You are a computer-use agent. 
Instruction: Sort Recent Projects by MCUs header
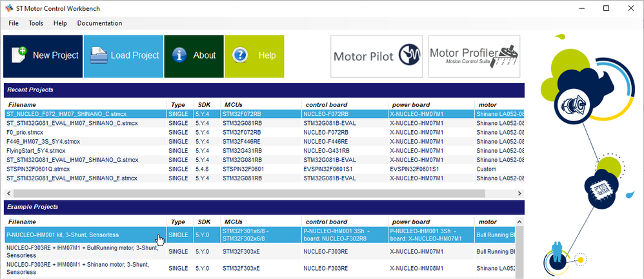(x=261, y=104)
